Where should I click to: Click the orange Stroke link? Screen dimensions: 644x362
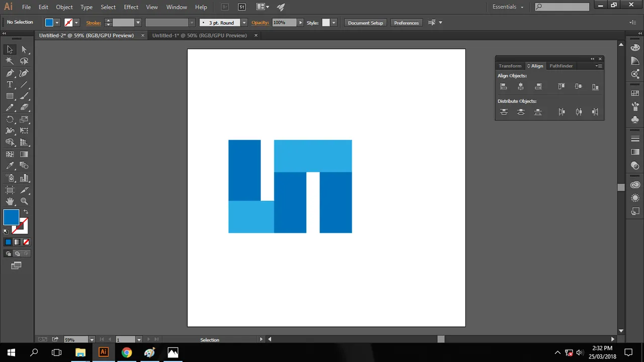coord(94,23)
